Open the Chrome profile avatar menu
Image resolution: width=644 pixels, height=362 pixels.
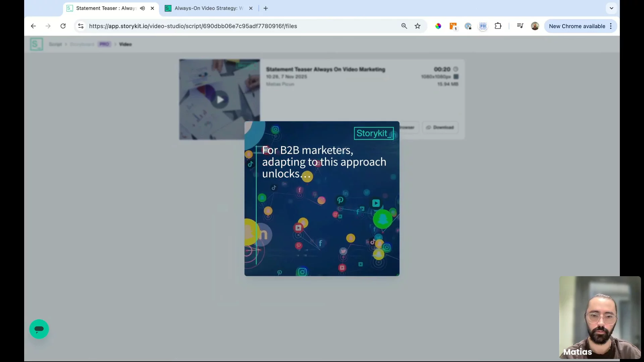(535, 26)
